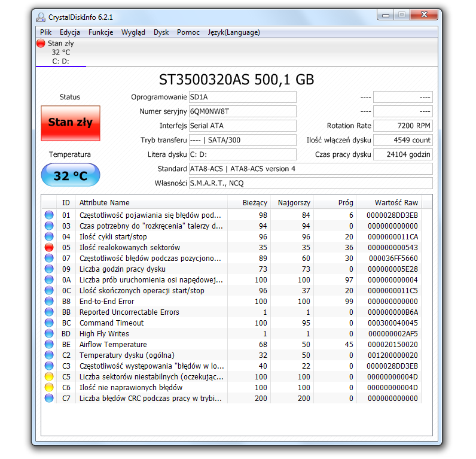Click the blue status circle for attribute C3
Image resolution: width=476 pixels, height=459 pixels.
[49, 366]
